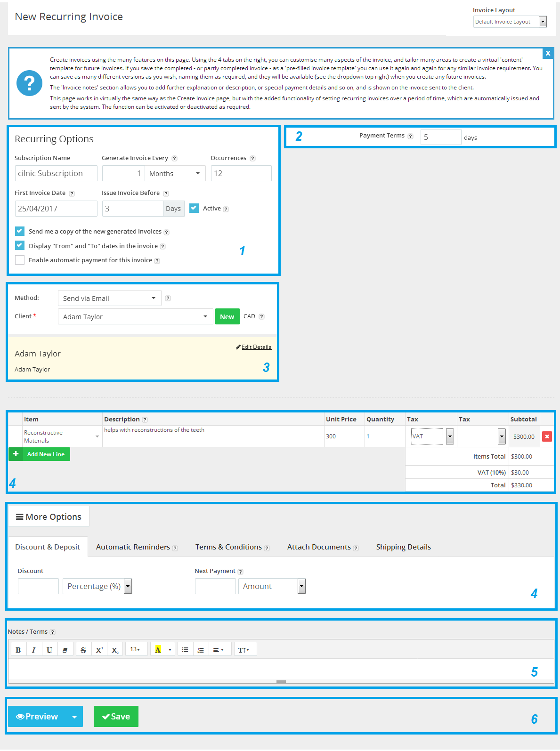Enable automatic payment checkbox
Screen dimensions: 560x751
click(20, 260)
